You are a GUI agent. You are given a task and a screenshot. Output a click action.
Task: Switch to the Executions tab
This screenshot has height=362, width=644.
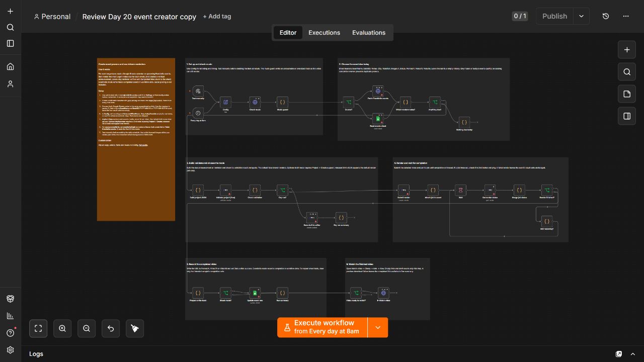click(324, 33)
